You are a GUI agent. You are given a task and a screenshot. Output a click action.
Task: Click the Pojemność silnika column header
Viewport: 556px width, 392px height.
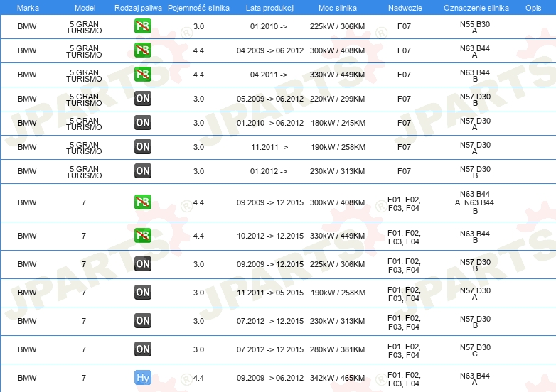pos(198,8)
